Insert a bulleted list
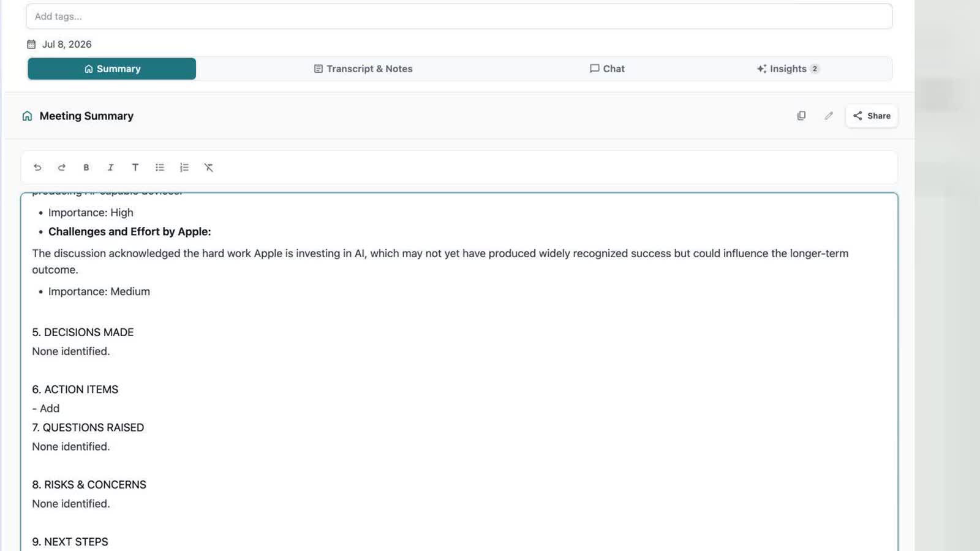The height and width of the screenshot is (551, 980). [x=160, y=167]
